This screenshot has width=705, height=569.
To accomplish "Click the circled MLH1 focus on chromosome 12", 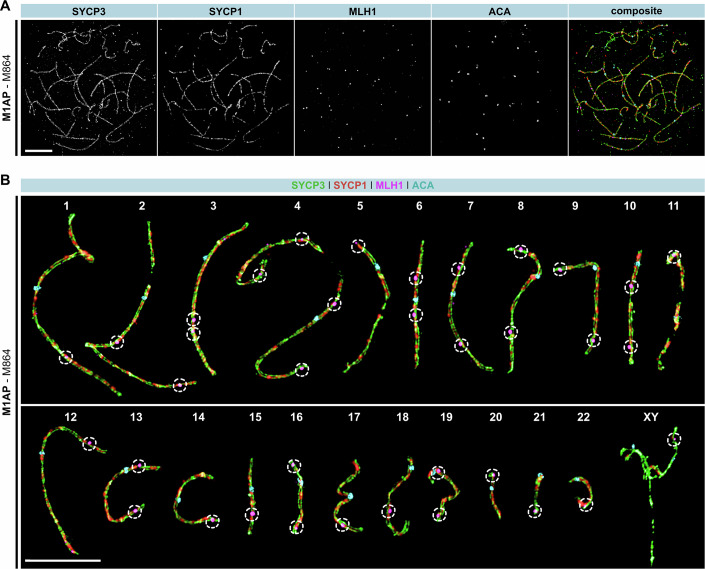I will click(89, 443).
